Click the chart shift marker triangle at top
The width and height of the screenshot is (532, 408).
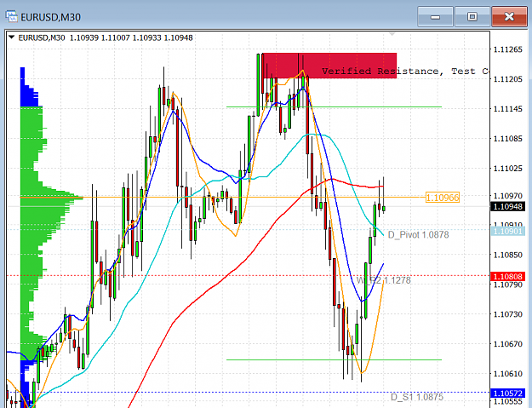392,34
